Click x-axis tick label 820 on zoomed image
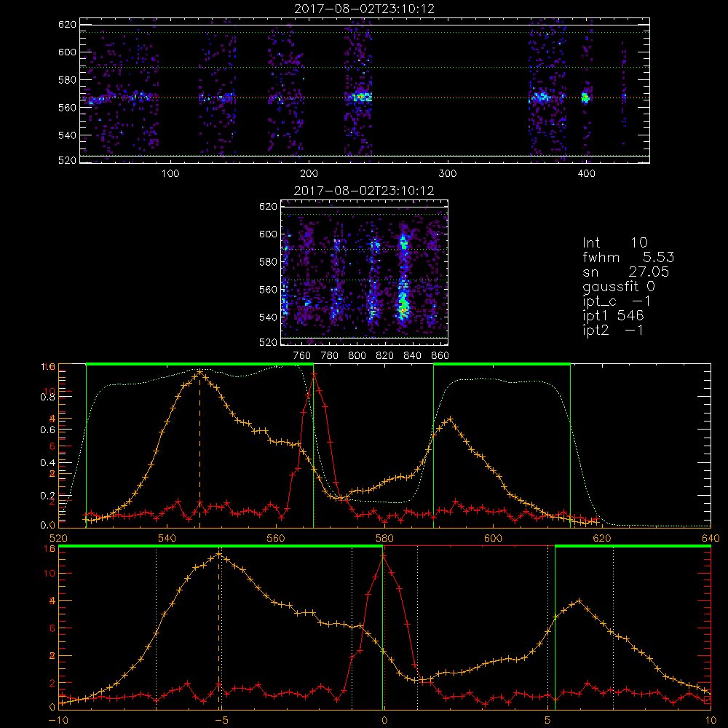Image resolution: width=728 pixels, height=728 pixels. tap(385, 356)
